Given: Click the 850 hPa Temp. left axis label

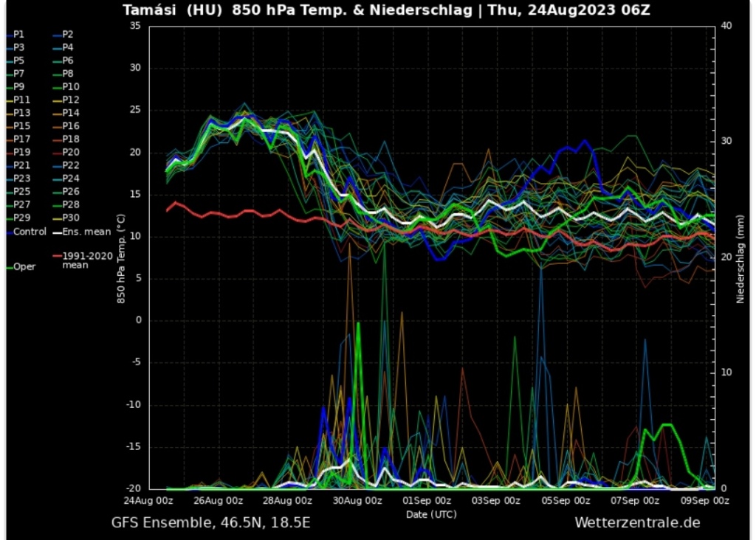Looking at the screenshot, I should coord(120,258).
